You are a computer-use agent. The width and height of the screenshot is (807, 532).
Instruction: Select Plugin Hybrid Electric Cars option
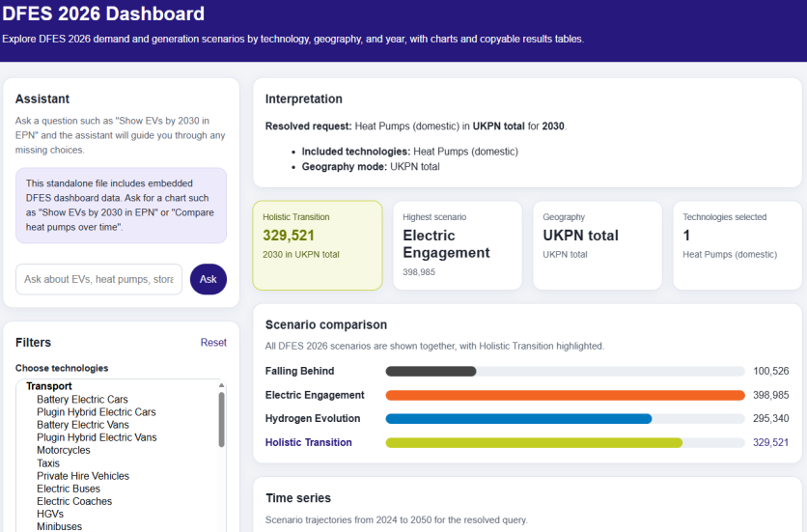coord(97,412)
